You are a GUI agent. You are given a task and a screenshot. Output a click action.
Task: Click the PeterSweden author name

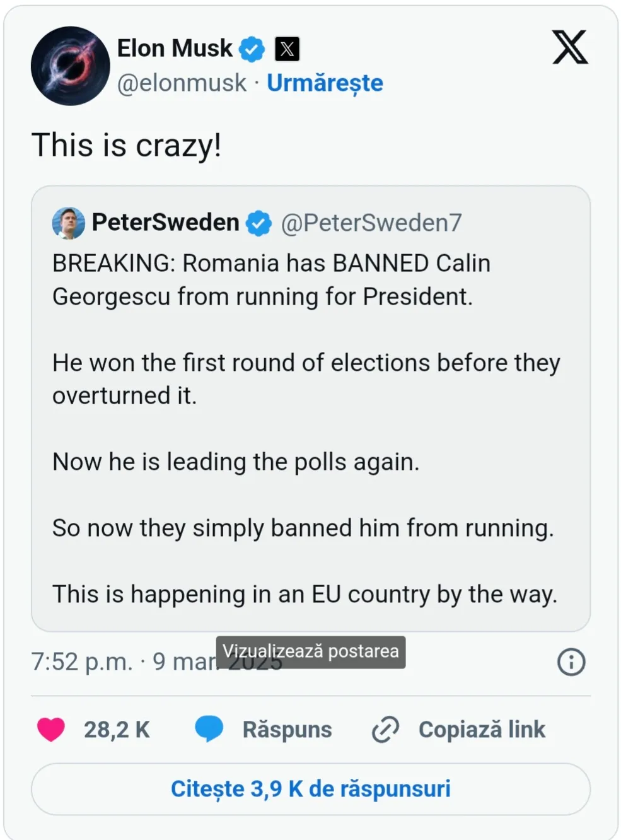click(x=165, y=223)
